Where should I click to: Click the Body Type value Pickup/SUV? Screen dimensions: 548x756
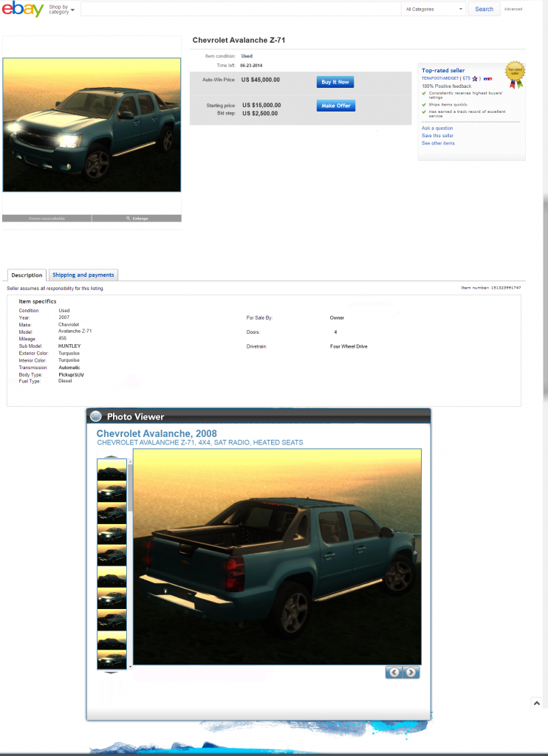(72, 374)
